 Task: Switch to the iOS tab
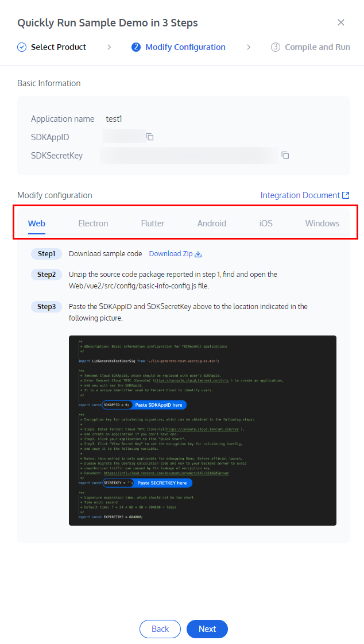click(x=266, y=223)
